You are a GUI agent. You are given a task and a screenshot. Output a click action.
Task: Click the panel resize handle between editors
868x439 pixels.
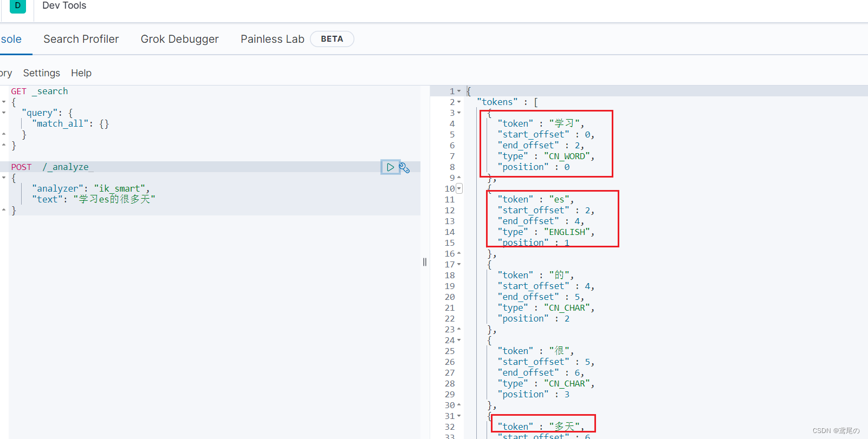[425, 262]
